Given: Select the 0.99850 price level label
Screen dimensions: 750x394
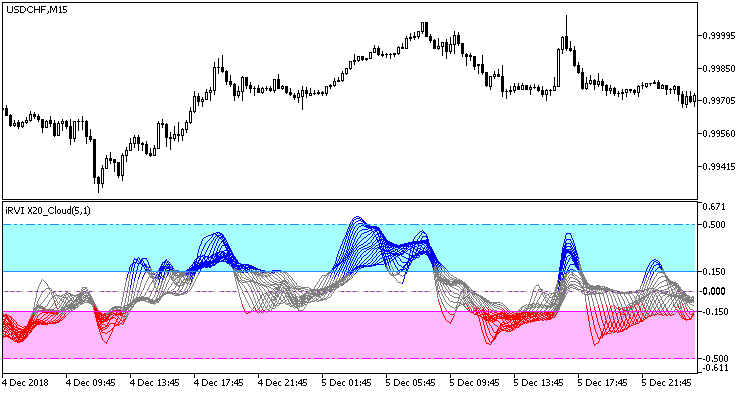Looking at the screenshot, I should [719, 68].
